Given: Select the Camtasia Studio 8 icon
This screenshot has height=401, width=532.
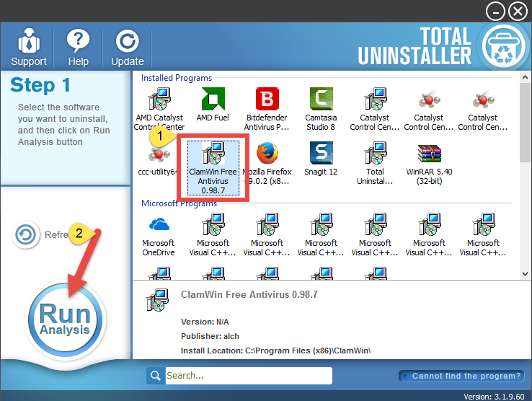Looking at the screenshot, I should pos(321,109).
